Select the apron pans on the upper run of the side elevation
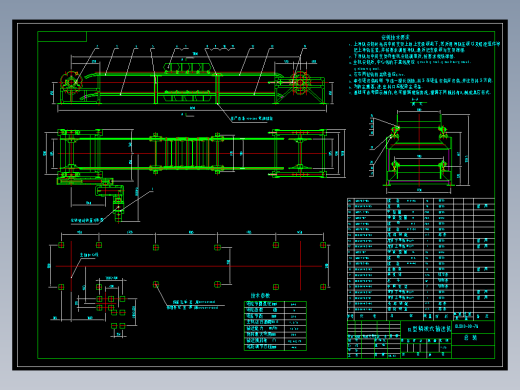This screenshot has height=390, width=520. [x=187, y=68]
